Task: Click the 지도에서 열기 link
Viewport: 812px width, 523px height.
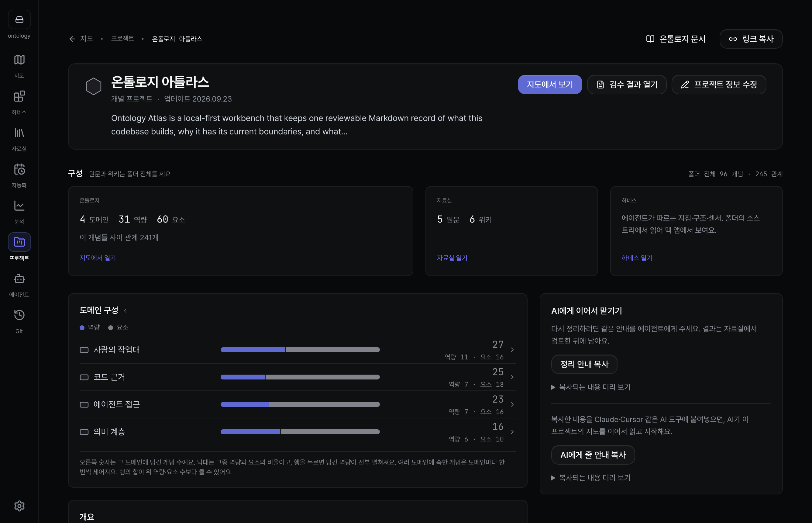Action: (98, 258)
